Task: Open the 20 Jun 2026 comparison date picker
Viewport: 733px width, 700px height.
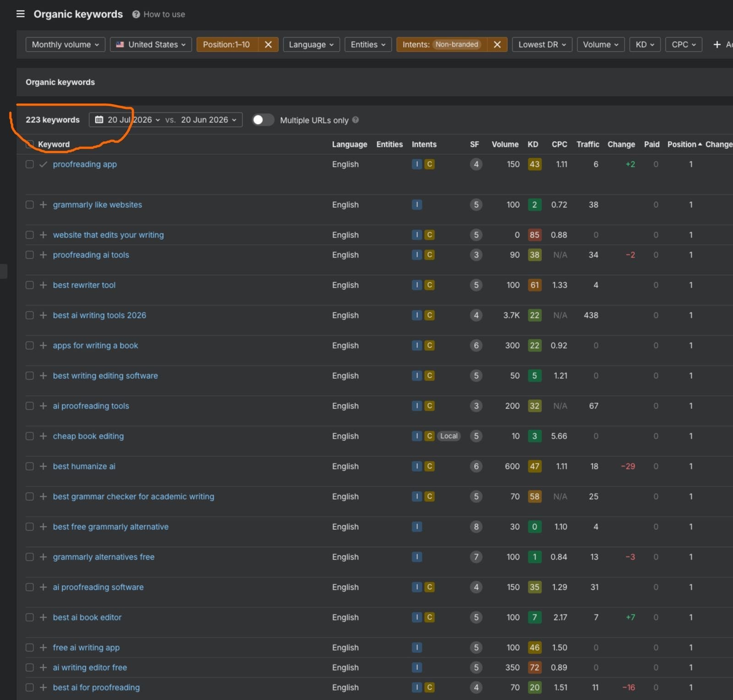Action: 208,120
